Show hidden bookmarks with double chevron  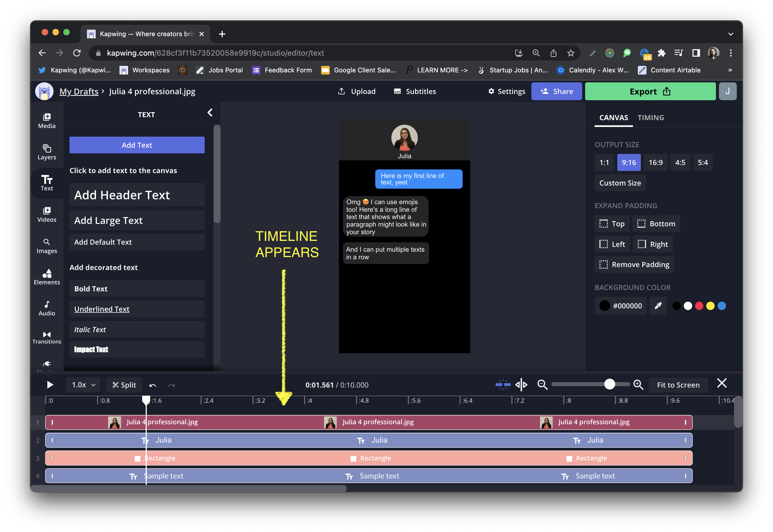(730, 70)
